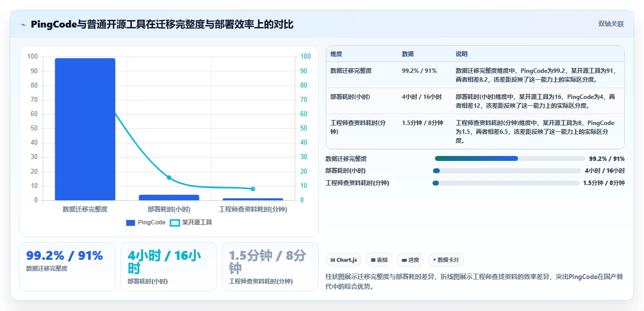The width and height of the screenshot is (644, 311).
Task: Select the Chart.js tag
Action: pyautogui.click(x=344, y=260)
